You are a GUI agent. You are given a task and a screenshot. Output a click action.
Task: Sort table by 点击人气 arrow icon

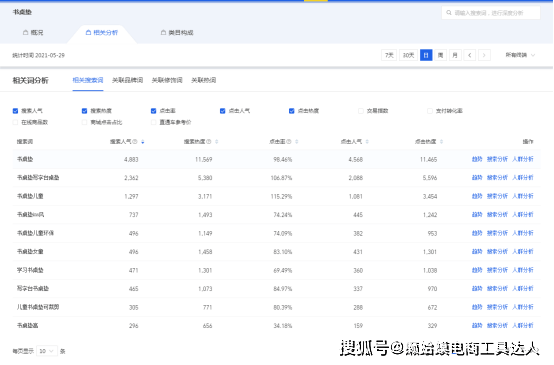point(367,142)
